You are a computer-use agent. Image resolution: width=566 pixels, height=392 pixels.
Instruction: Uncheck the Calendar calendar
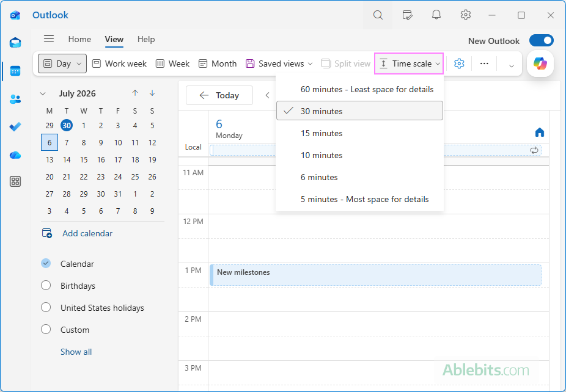click(x=46, y=263)
